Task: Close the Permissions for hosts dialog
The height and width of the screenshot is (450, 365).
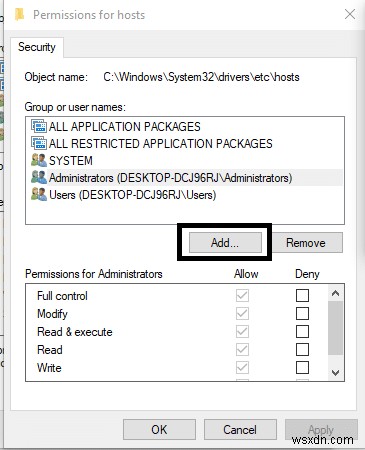Action: (350, 14)
